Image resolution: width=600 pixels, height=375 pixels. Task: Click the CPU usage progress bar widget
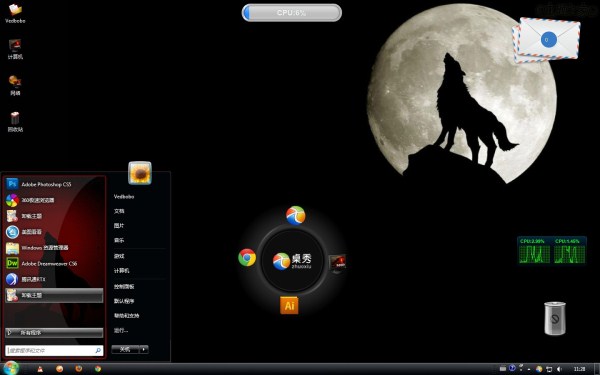tap(292, 13)
